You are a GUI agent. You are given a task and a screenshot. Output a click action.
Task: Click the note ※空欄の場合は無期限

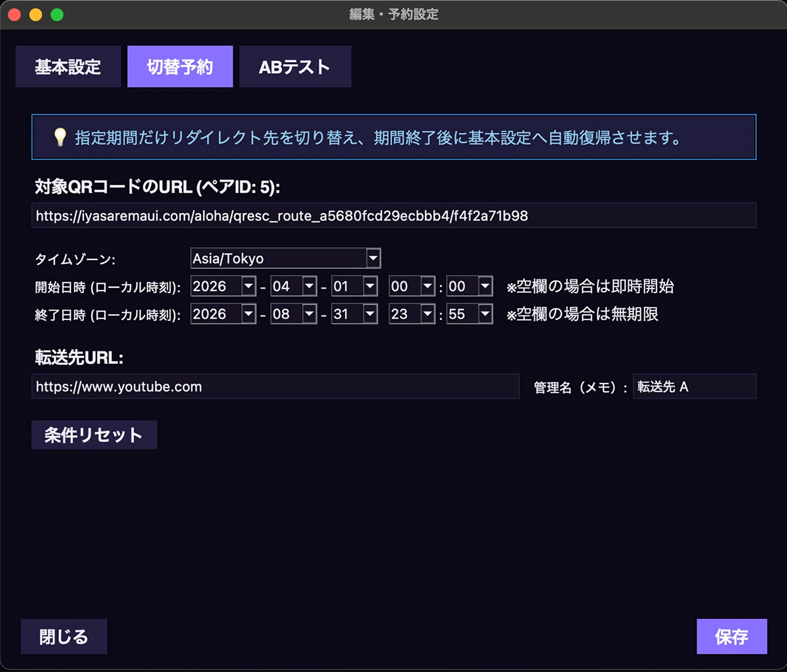(582, 315)
